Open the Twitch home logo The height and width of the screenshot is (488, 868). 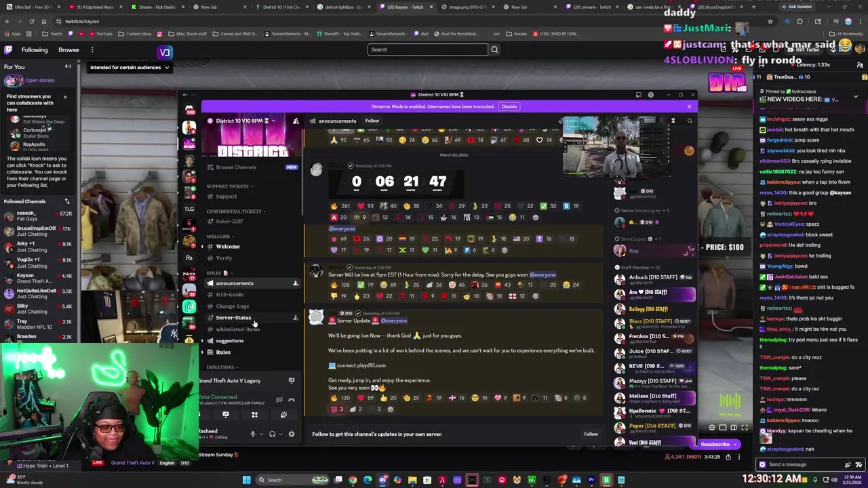pyautogui.click(x=8, y=49)
